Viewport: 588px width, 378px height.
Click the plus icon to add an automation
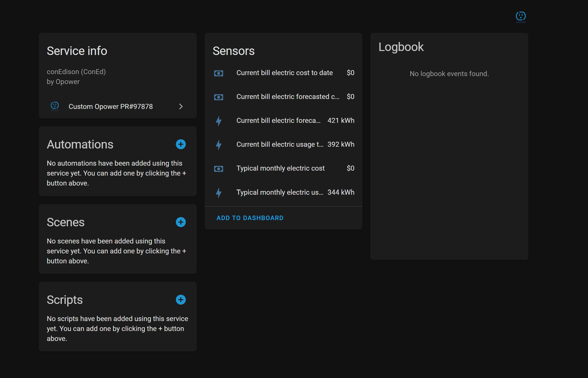coord(181,144)
